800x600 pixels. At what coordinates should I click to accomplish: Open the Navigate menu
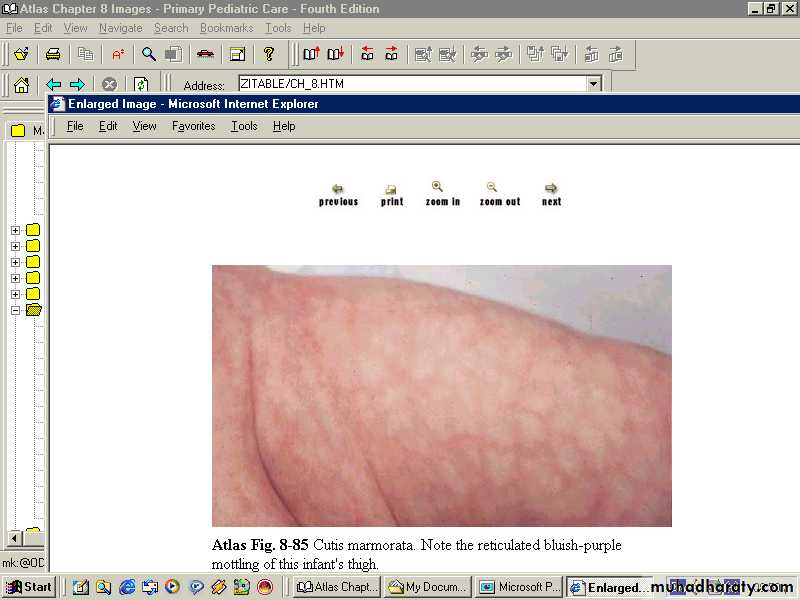120,28
